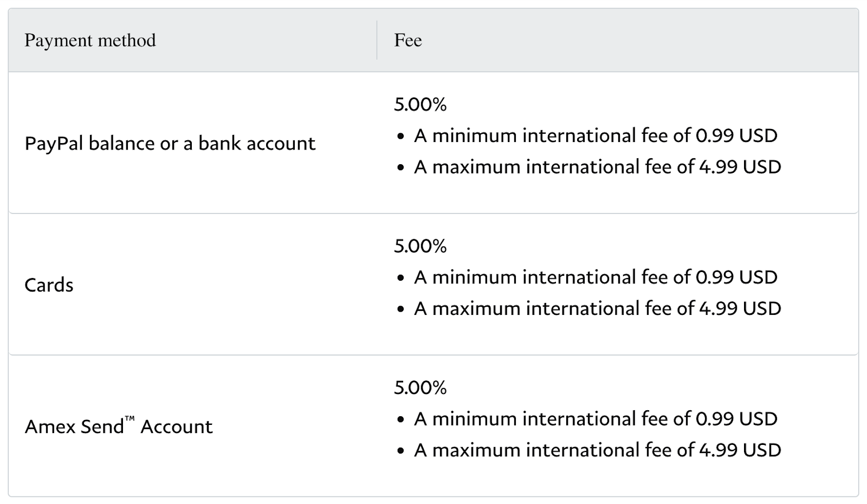Viewport: 867px width, 504px height.
Task: Click minimum international fee in Cards row
Action: (596, 277)
